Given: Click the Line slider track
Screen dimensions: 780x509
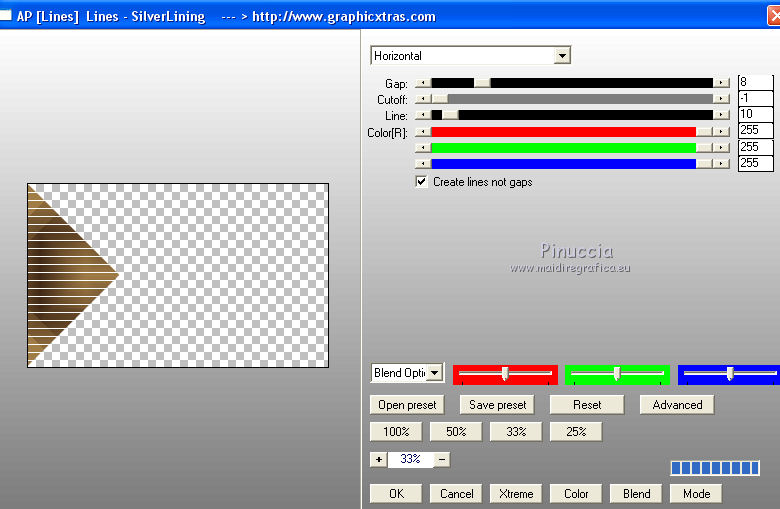Looking at the screenshot, I should pyautogui.click(x=572, y=115).
